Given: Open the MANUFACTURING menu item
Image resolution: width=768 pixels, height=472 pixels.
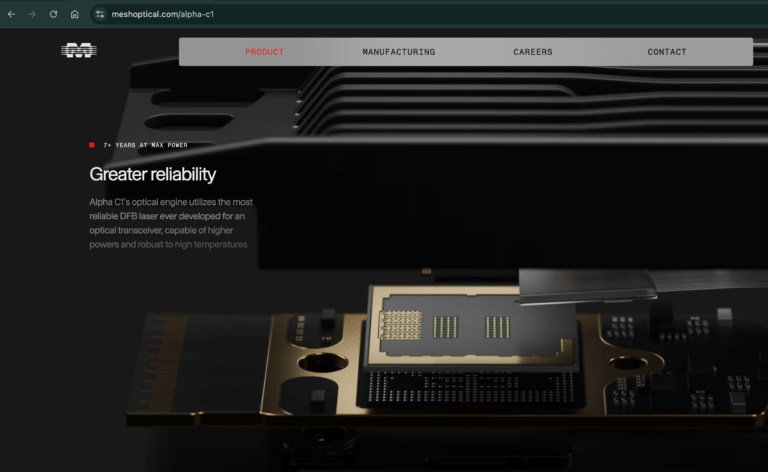Looking at the screenshot, I should pyautogui.click(x=399, y=52).
